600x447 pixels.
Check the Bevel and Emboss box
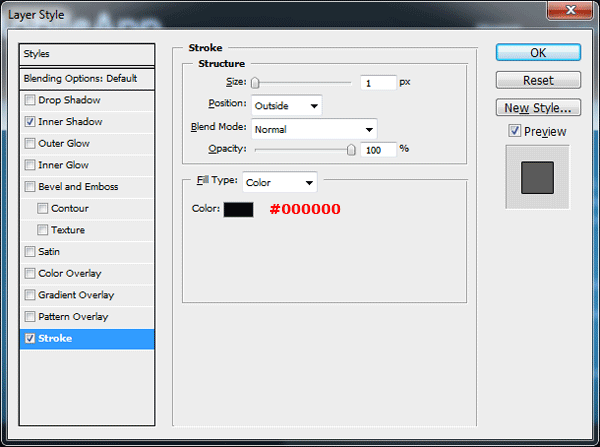pos(30,187)
